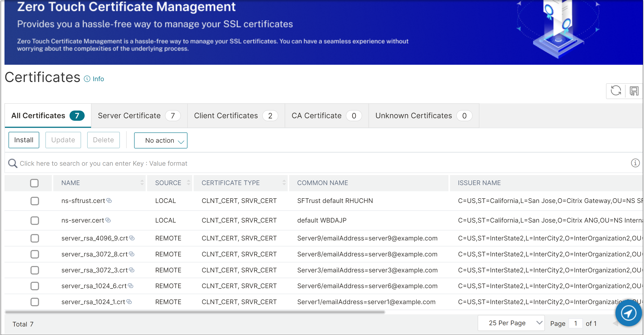Open the 25 Per Page dropdown
This screenshot has height=335, width=644.
coord(511,323)
